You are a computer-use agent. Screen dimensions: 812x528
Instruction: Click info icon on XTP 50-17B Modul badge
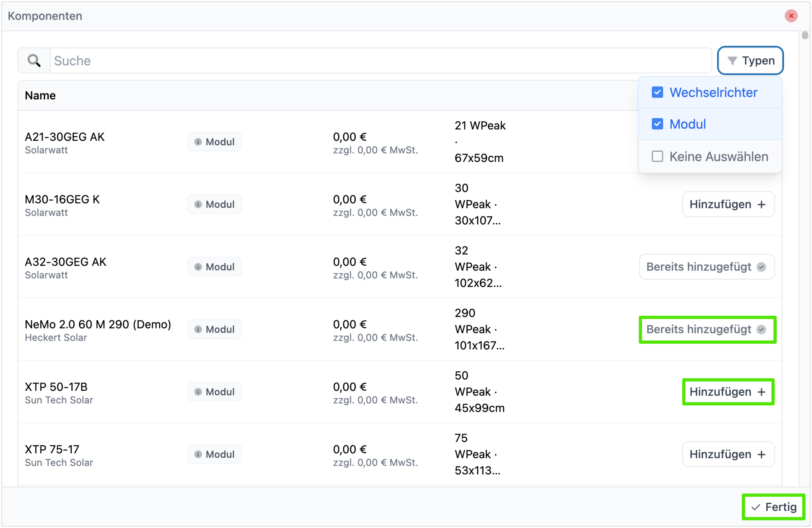click(198, 391)
